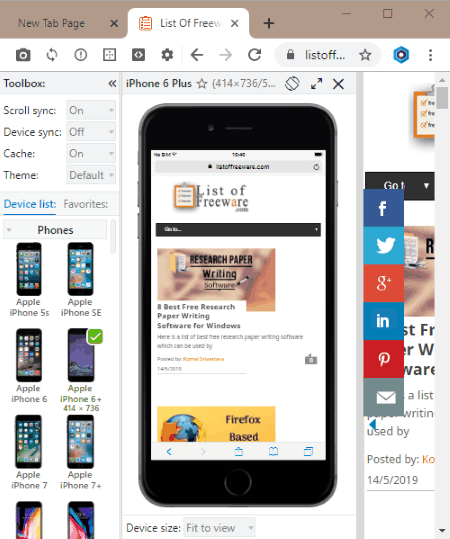The width and height of the screenshot is (450, 539).
Task: Open the Device sync dropdown
Action: tap(91, 132)
